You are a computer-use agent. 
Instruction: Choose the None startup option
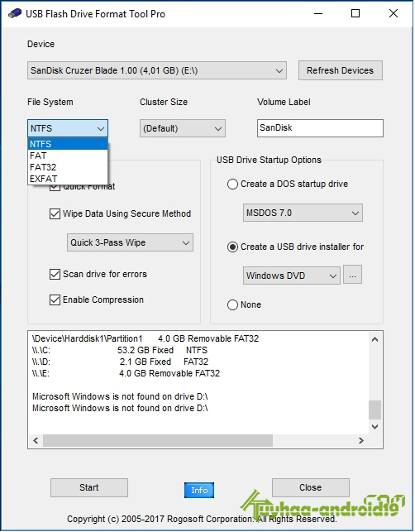[232, 304]
